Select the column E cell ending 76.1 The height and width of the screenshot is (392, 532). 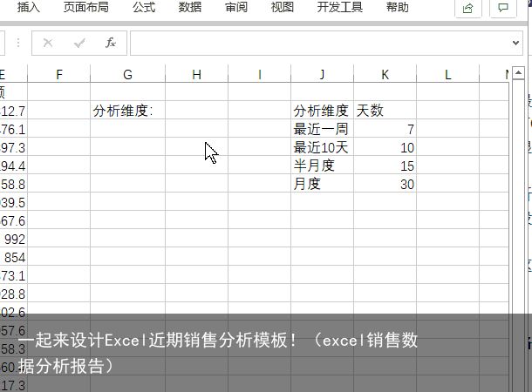(14, 129)
